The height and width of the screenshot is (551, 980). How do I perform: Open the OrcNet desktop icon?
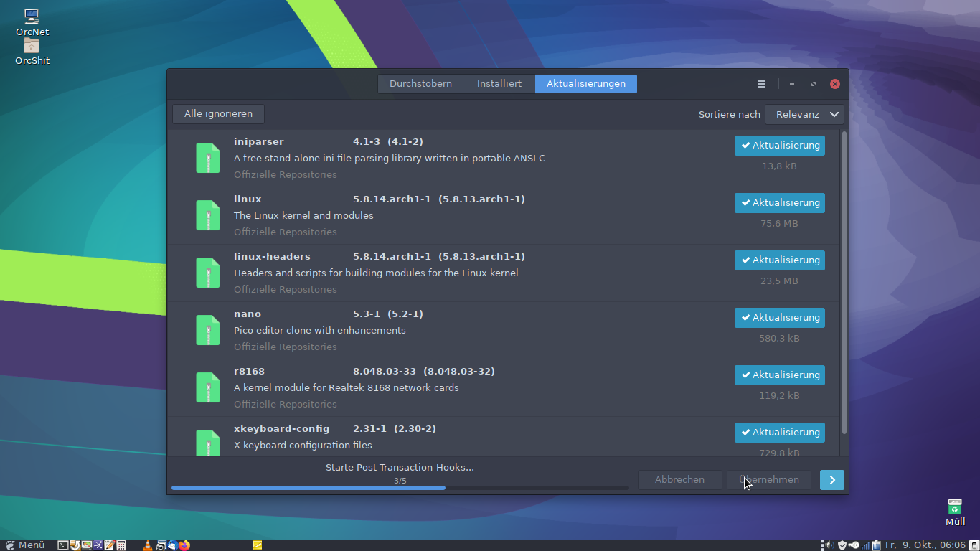click(32, 22)
